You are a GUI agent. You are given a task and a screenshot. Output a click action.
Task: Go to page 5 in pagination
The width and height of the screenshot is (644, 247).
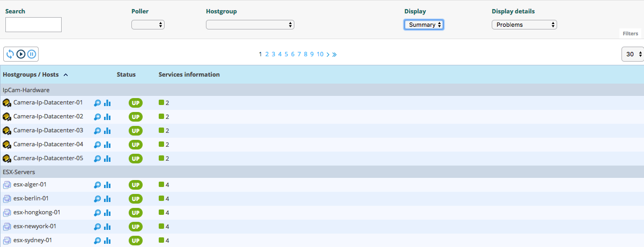286,54
